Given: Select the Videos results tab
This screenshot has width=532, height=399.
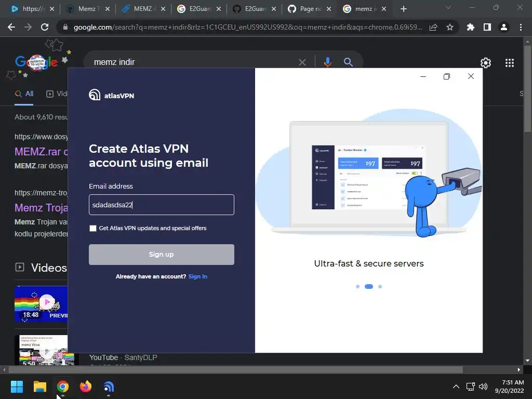Looking at the screenshot, I should [57, 94].
